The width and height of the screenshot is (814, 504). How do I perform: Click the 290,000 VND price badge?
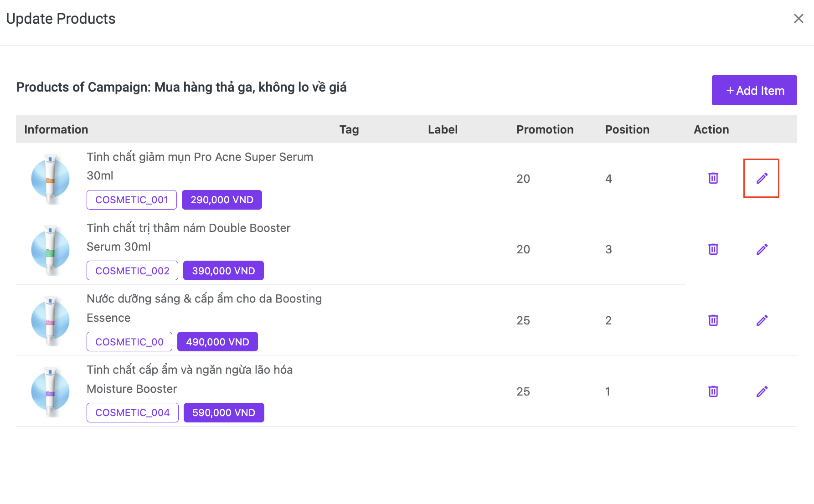tap(222, 200)
